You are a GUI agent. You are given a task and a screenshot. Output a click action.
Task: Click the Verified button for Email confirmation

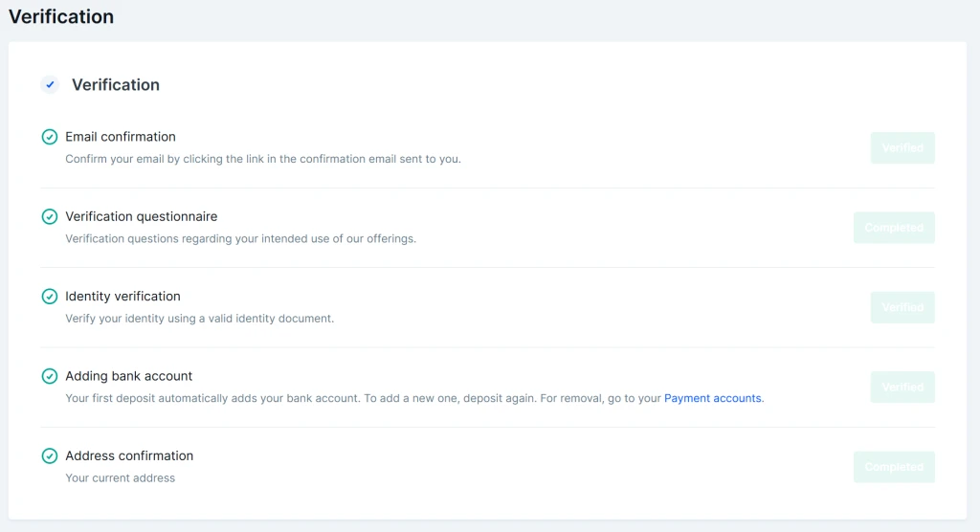click(902, 148)
